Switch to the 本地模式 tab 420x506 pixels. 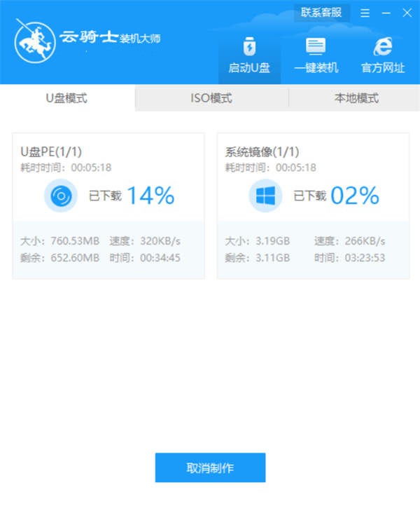(x=356, y=98)
